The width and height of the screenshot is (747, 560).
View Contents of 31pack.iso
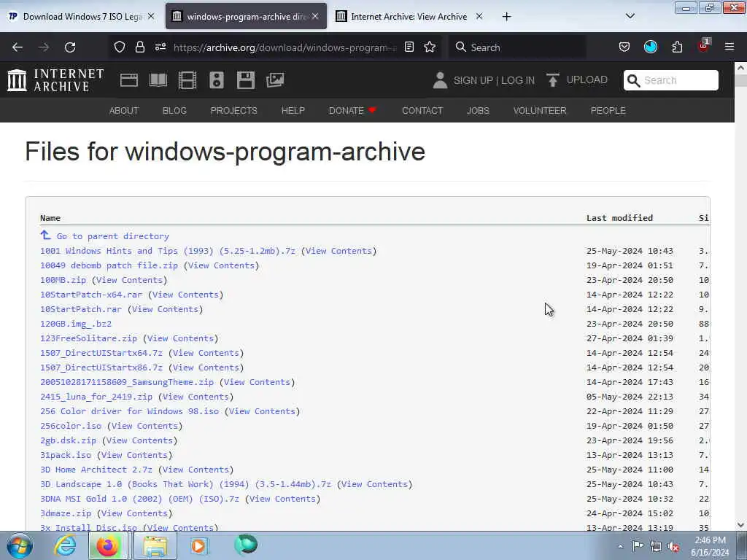tap(134, 455)
